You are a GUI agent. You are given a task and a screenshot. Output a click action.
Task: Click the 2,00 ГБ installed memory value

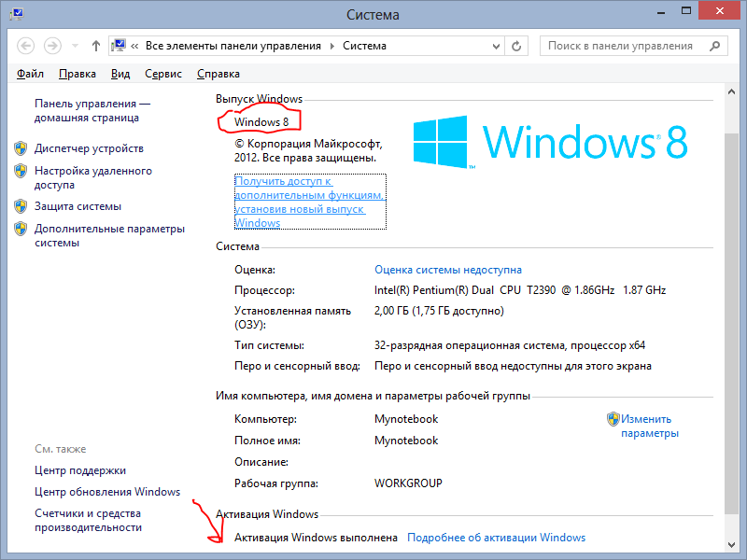tap(439, 311)
